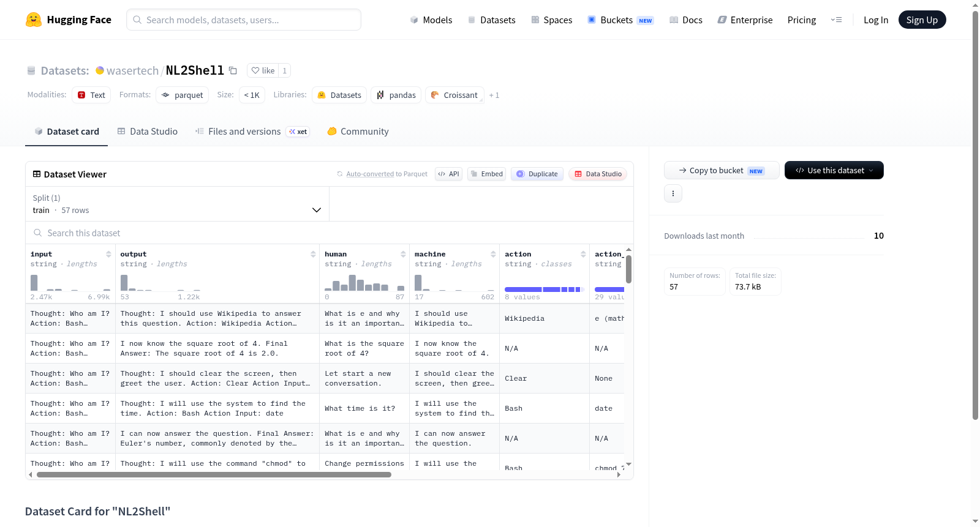Click the page vertical scrollbar

click(975, 214)
